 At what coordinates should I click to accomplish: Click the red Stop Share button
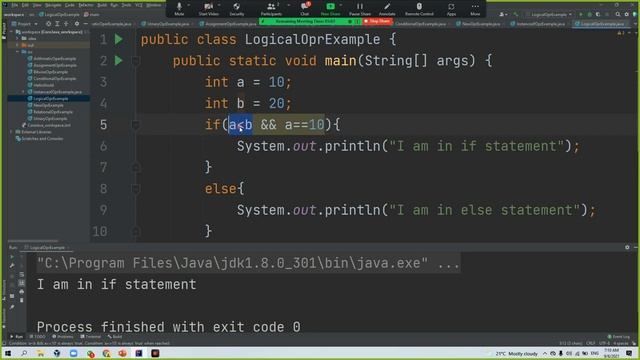[377, 21]
